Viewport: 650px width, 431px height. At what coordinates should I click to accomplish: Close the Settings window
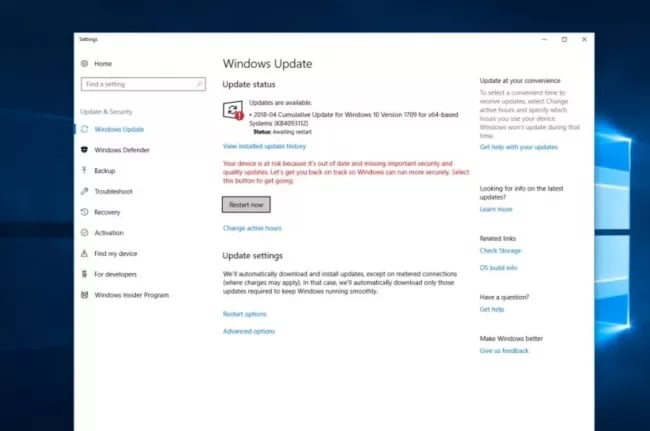pyautogui.click(x=584, y=39)
